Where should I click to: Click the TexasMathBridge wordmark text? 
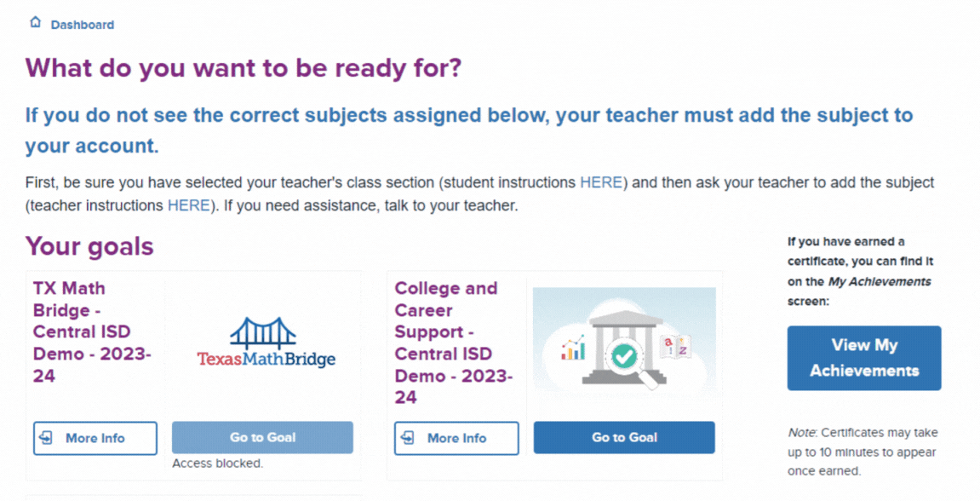click(x=266, y=359)
